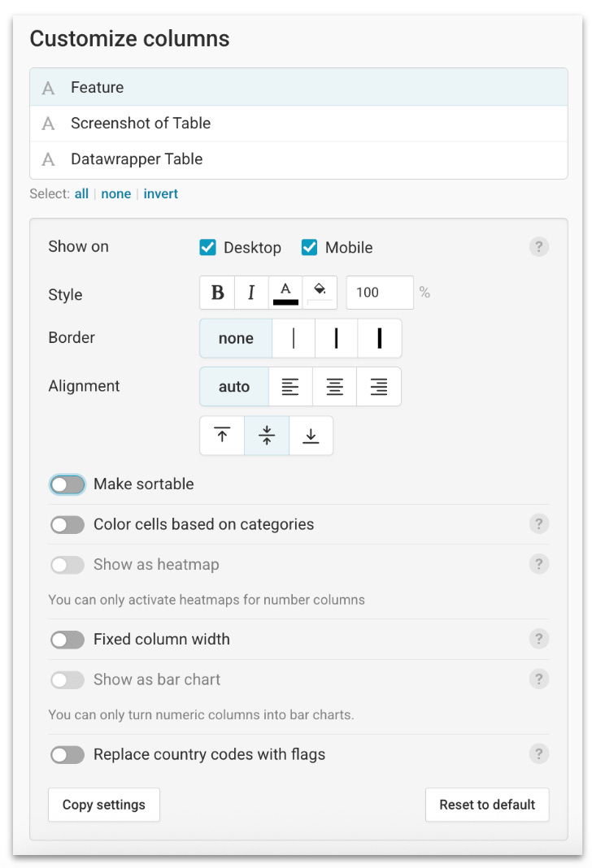Select middle vertical alignment
The image size is (592, 868).
pos(266,435)
